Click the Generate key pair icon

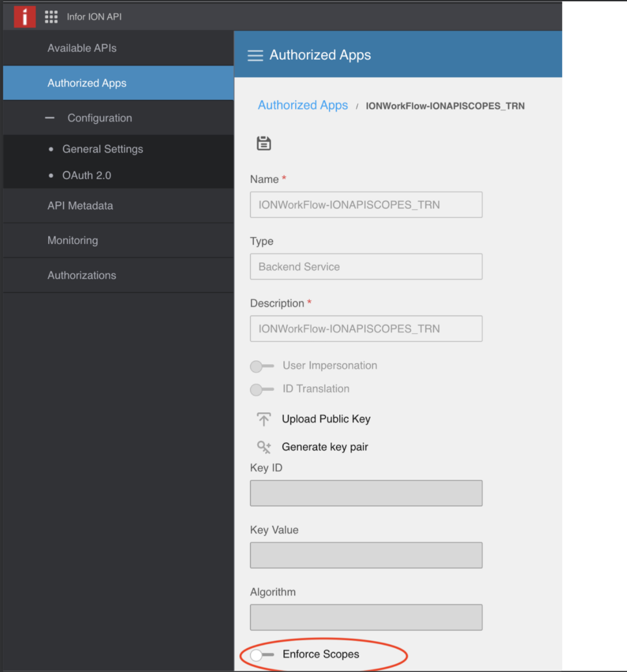tap(264, 447)
